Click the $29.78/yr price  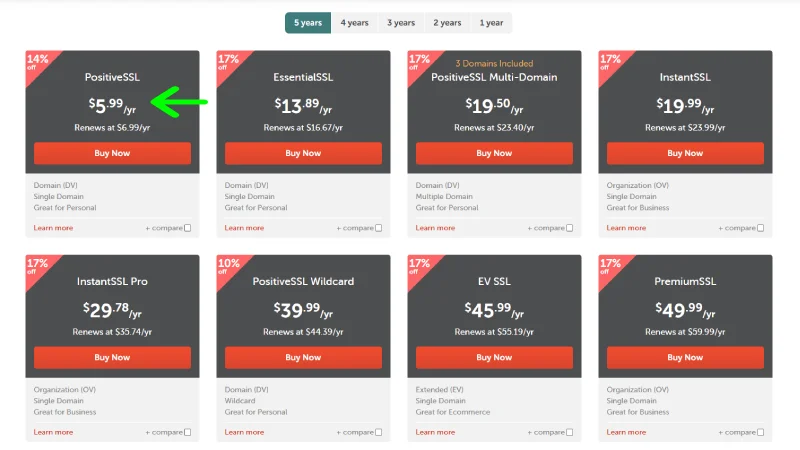point(112,310)
